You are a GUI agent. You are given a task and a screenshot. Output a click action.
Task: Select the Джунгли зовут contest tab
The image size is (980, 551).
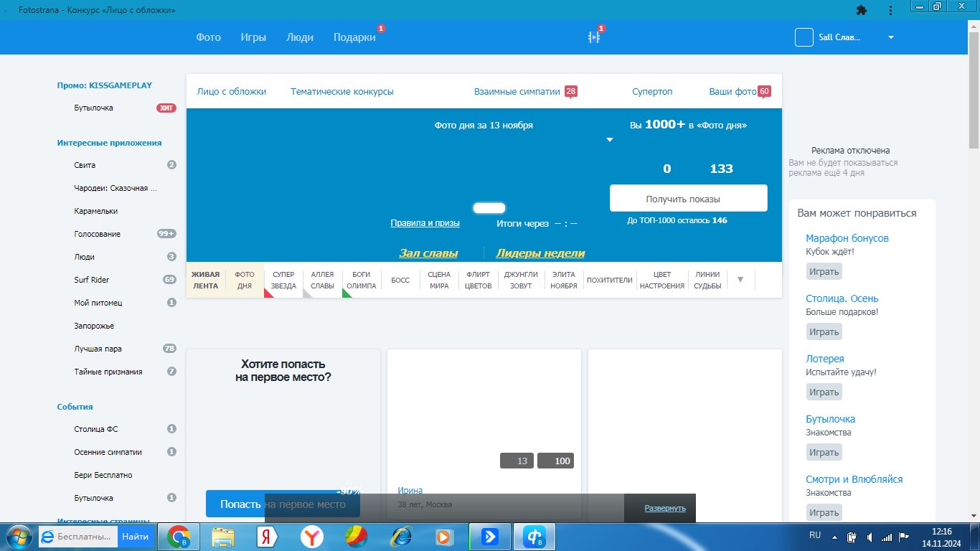(521, 280)
